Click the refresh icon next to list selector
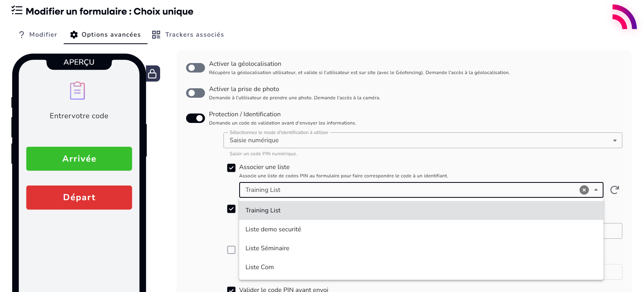 [614, 190]
